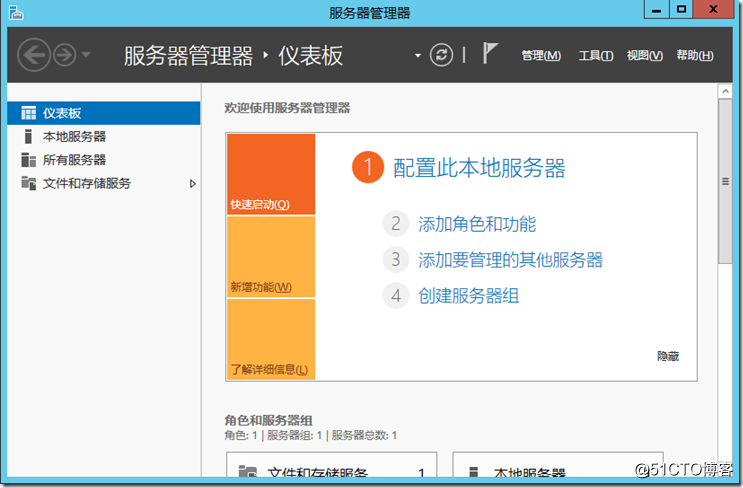Click the back navigation arrow
This screenshot has width=743, height=488.
point(34,55)
